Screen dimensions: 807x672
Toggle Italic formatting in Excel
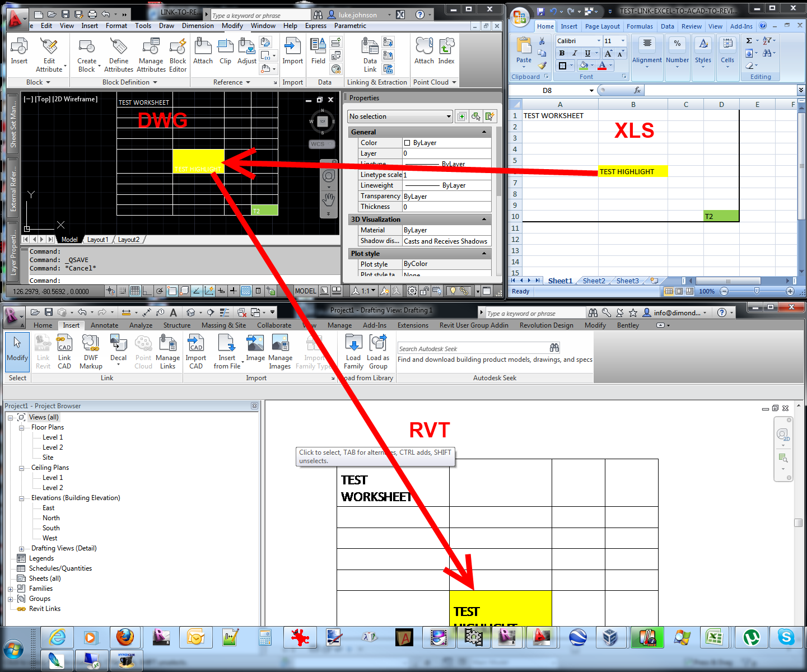tap(574, 53)
